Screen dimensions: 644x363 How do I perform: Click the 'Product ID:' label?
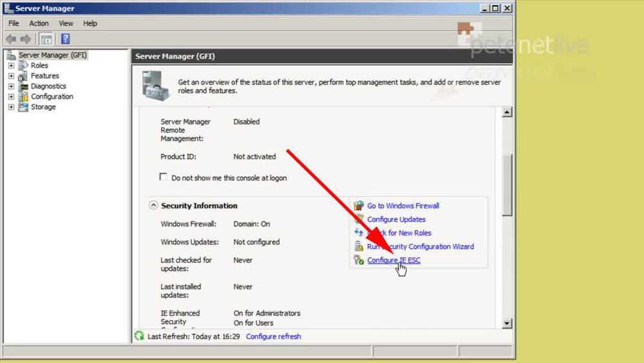click(178, 157)
